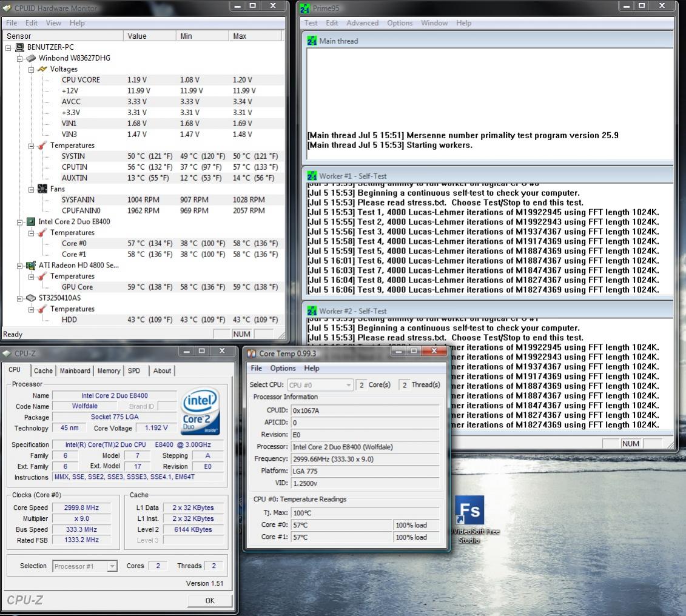
Task: Click the Worker #1 Self-Test window icon
Action: (312, 176)
